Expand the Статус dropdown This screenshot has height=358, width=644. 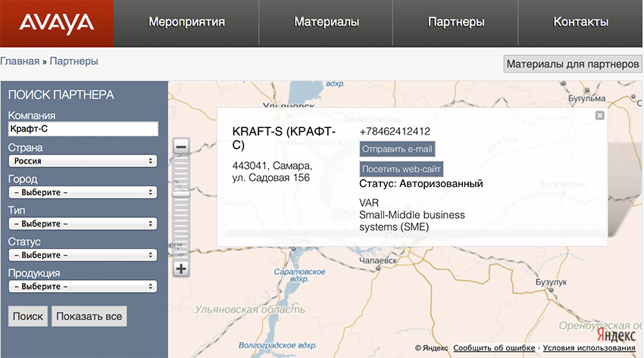tap(83, 254)
